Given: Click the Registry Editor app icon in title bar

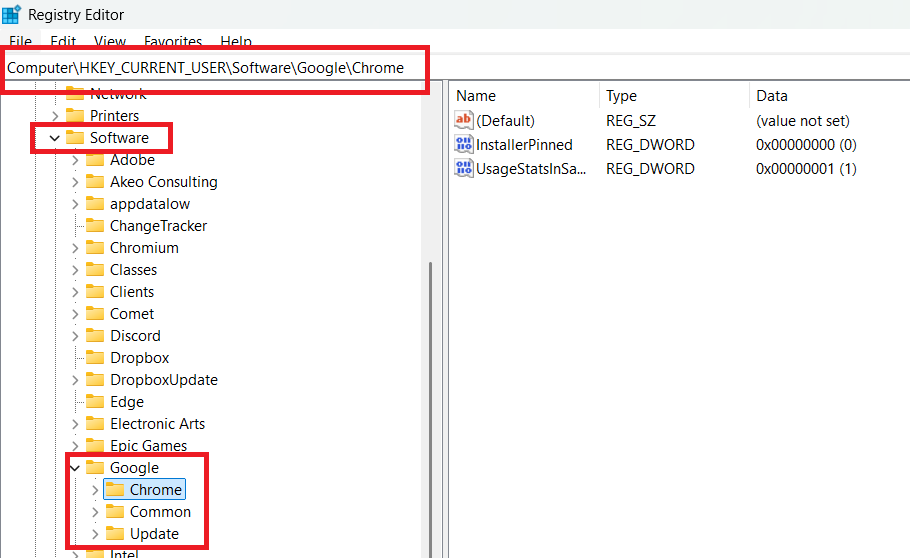Looking at the screenshot, I should click(x=11, y=14).
